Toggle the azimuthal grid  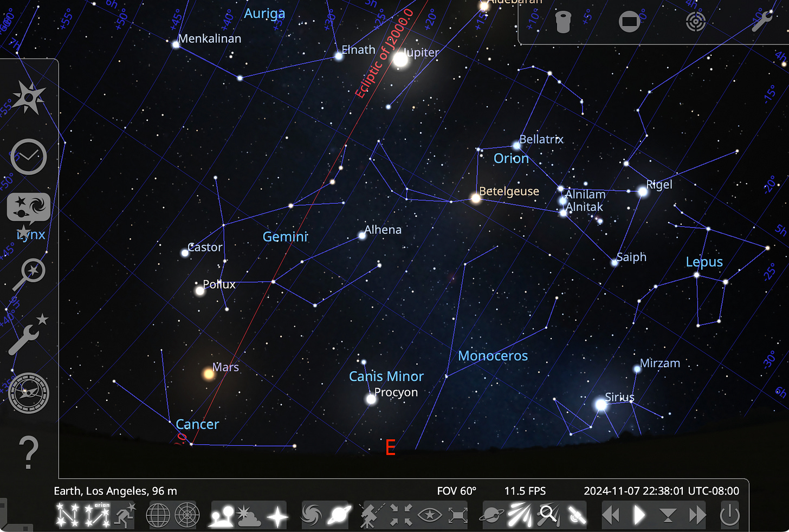click(x=187, y=515)
